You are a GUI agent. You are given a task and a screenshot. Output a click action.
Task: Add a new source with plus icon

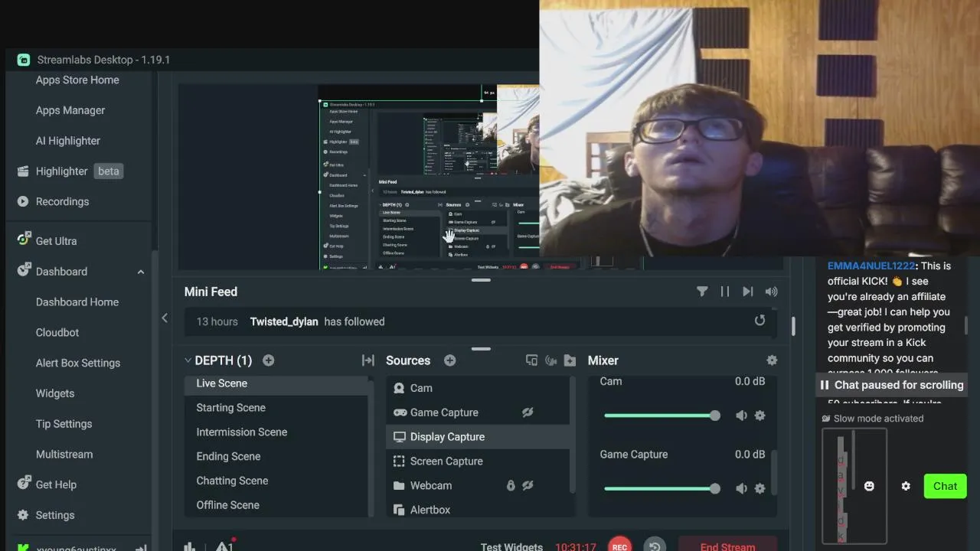tap(450, 360)
